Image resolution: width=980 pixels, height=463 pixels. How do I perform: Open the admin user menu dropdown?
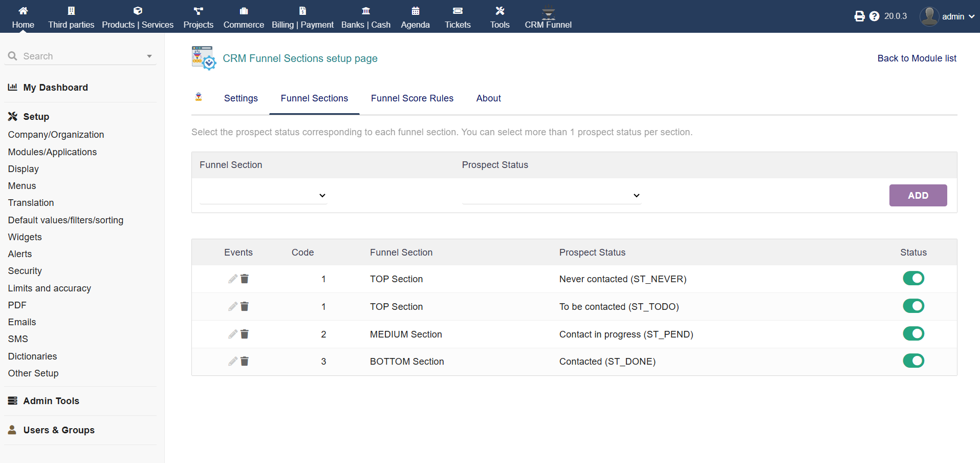tap(948, 16)
